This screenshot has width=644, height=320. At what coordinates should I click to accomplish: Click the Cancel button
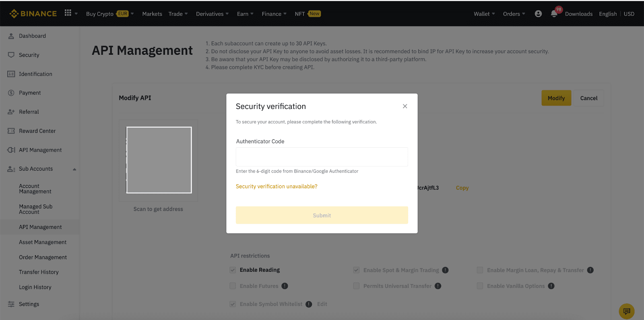coord(589,98)
